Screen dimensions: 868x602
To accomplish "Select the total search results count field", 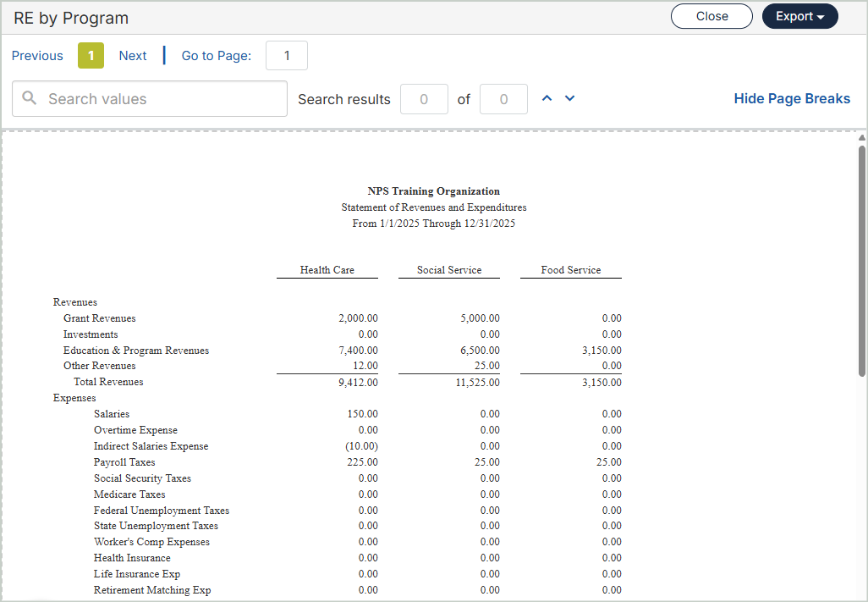I will coord(503,99).
